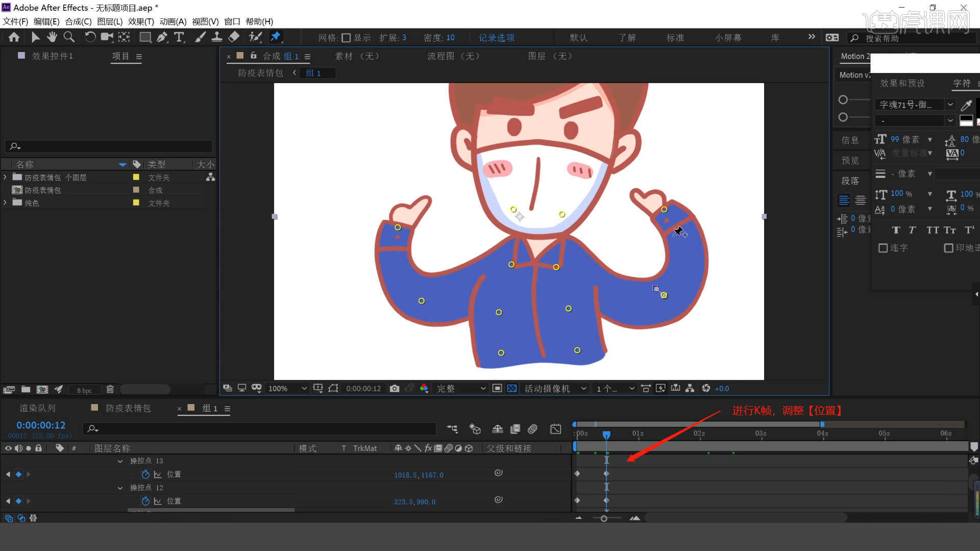Click the add keyframe diamond icon

(18, 474)
